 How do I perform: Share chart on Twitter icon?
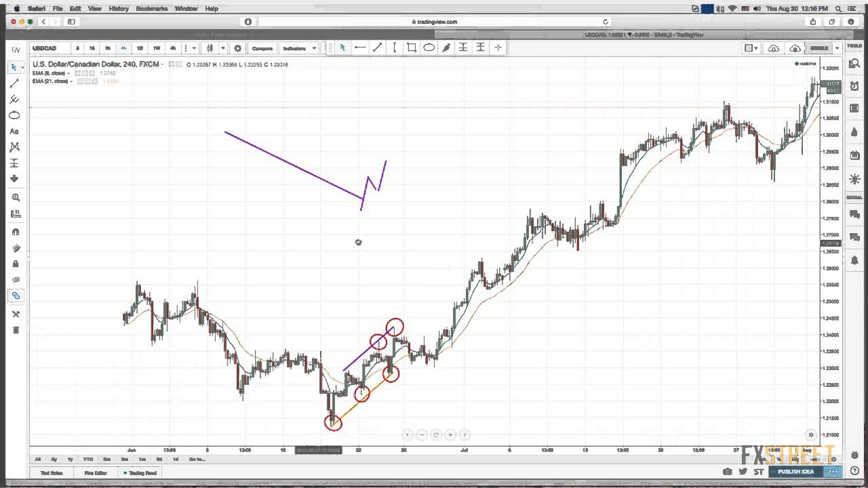point(743,472)
